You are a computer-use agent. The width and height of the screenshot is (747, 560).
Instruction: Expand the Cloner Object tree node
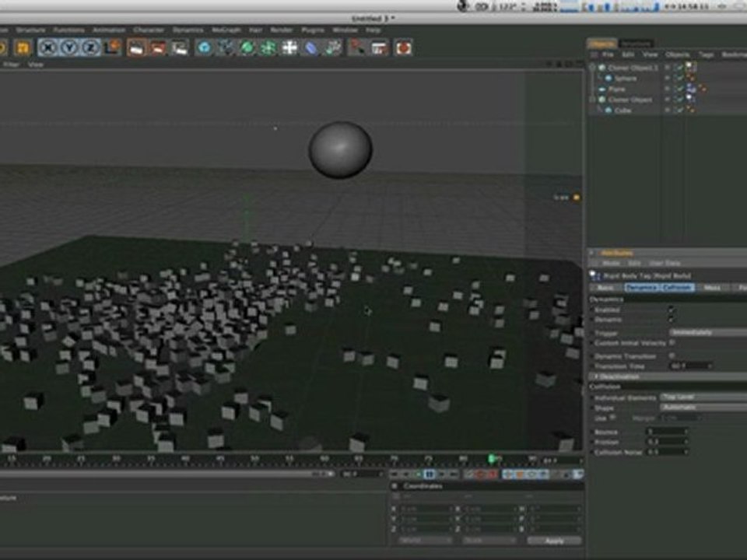coord(593,100)
